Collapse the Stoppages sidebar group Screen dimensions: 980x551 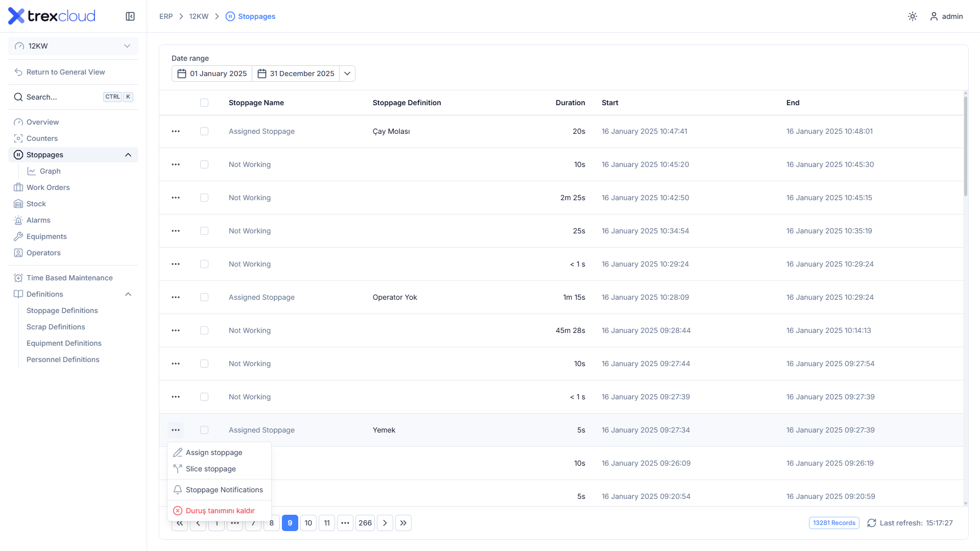point(128,155)
